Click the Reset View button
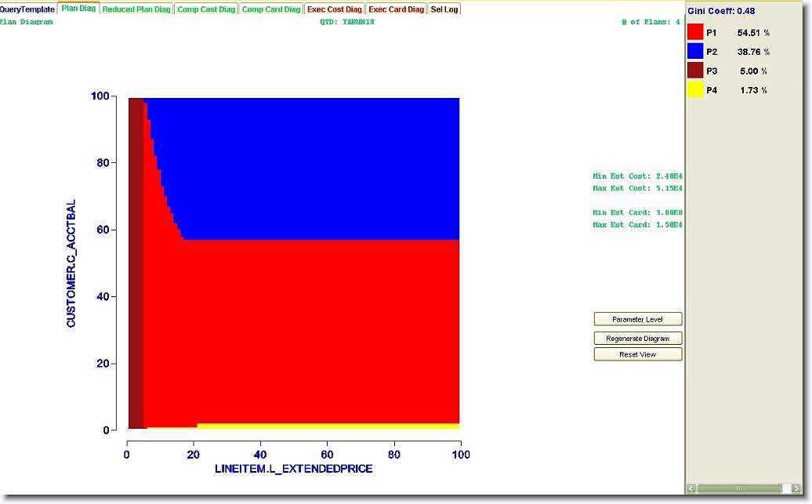The image size is (812, 504). coord(637,355)
